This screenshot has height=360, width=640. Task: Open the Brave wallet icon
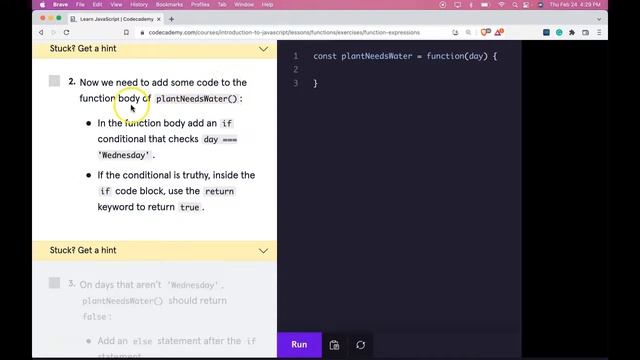(585, 32)
